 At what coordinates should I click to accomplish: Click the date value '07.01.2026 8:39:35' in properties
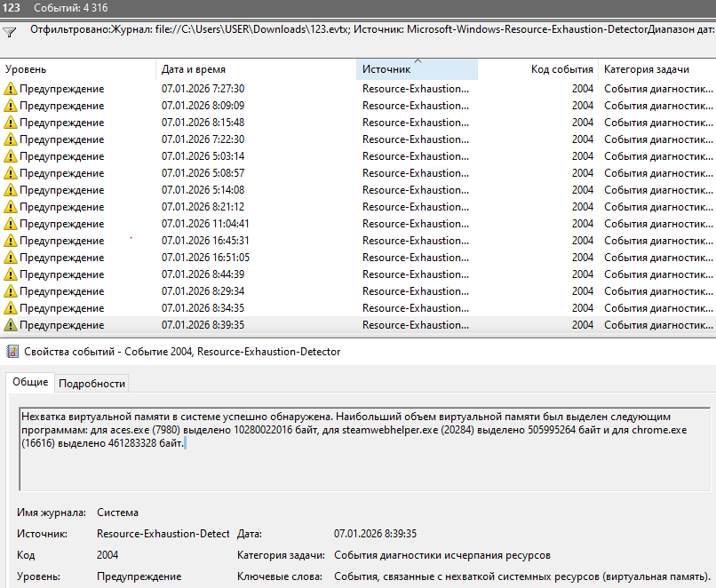(x=376, y=534)
